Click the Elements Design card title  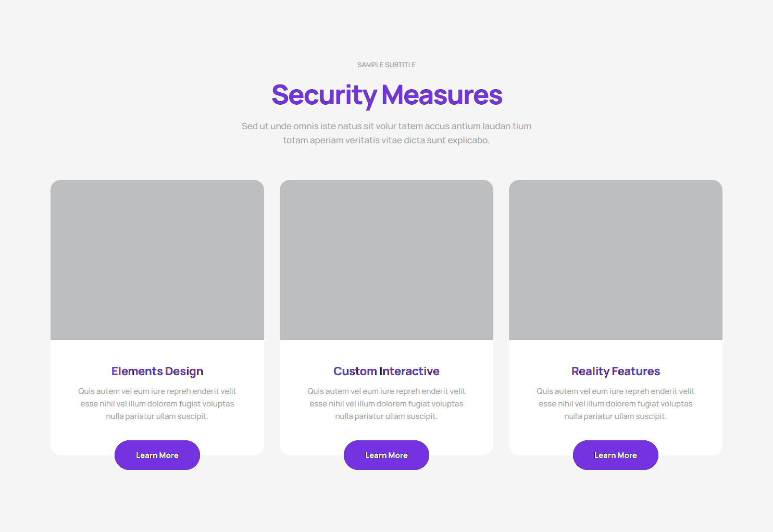[157, 372]
